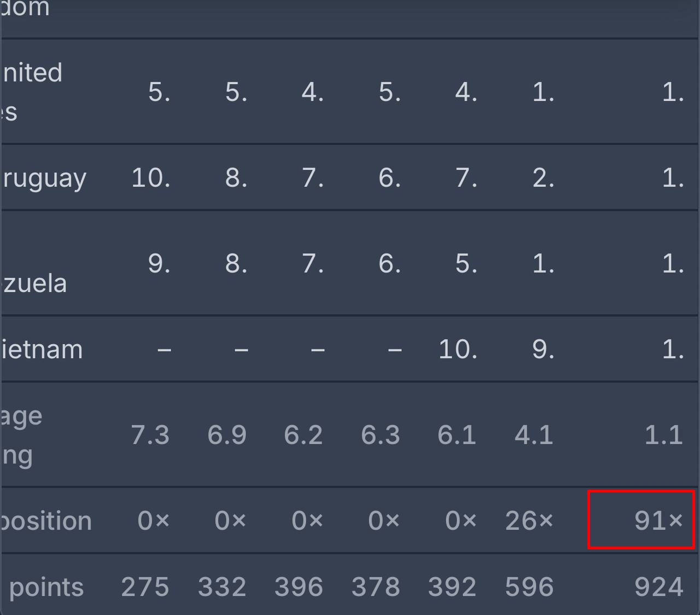700x615 pixels.
Task: Click the 7.3 average ranking cell
Action: (x=150, y=435)
